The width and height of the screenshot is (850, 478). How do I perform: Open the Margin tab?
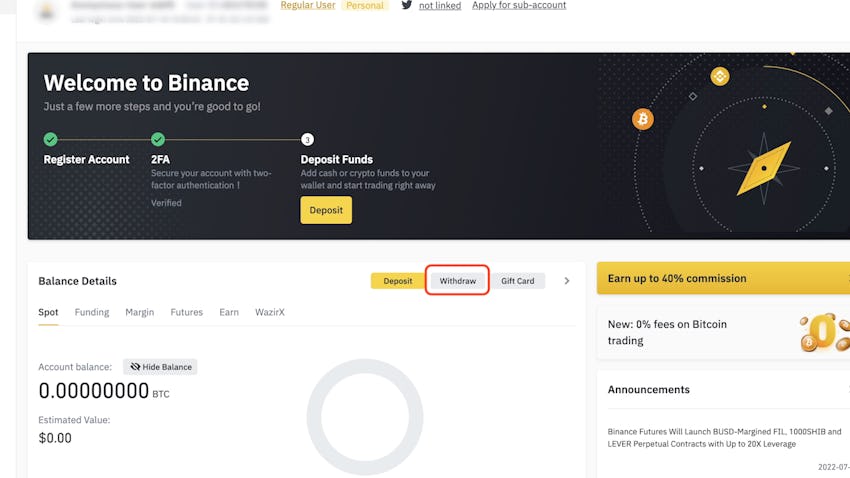coord(139,312)
